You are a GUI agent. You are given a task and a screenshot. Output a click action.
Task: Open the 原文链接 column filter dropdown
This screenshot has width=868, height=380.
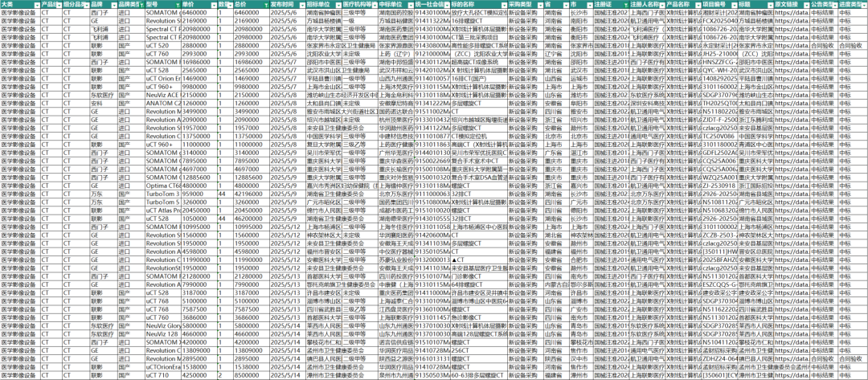coord(805,4)
